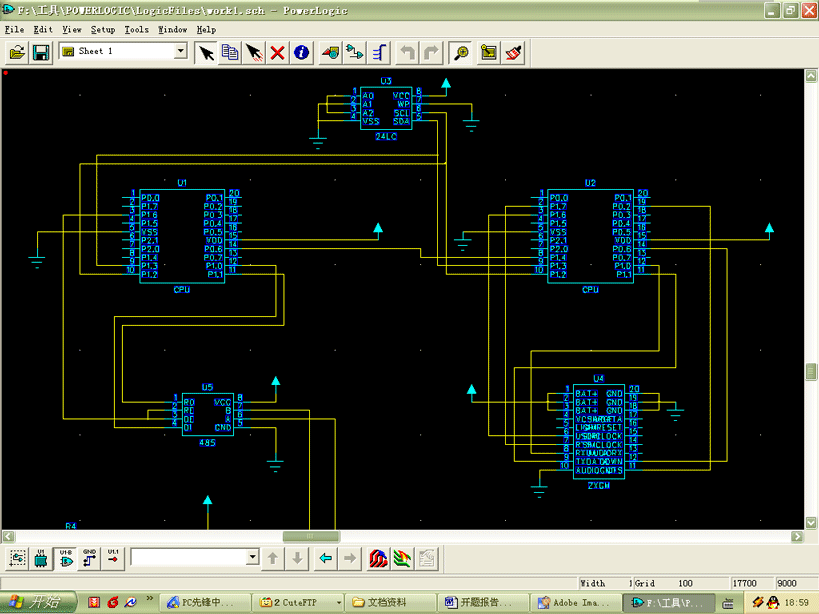Viewport: 819px width, 614px height.
Task: Click the vertical scrollbar up arrow
Action: pos(811,76)
